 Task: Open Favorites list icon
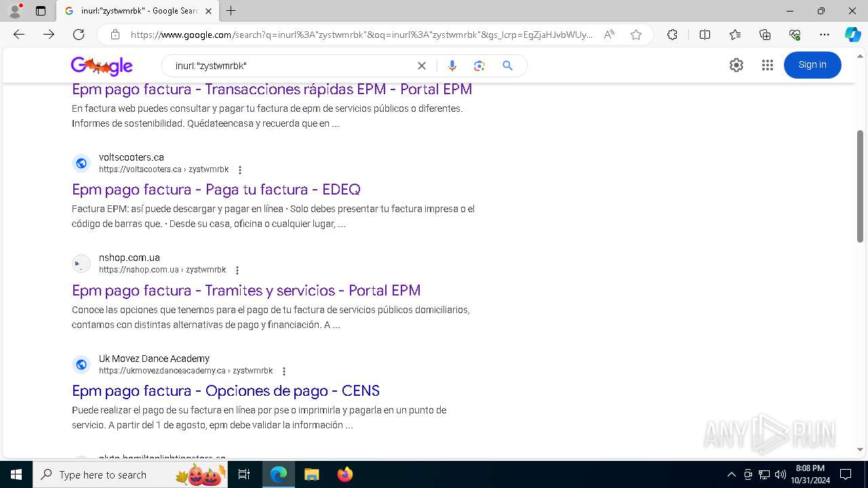tap(735, 35)
